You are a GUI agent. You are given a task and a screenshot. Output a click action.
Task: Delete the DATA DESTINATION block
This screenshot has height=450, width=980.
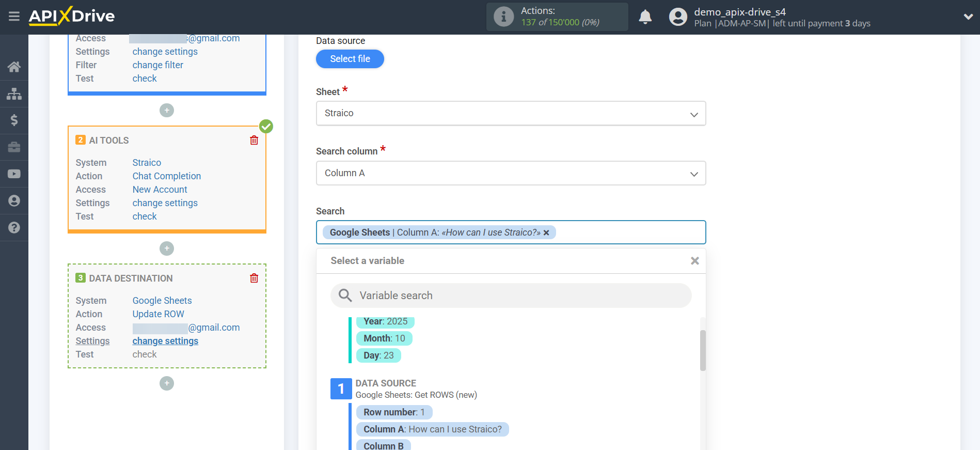pyautogui.click(x=254, y=278)
